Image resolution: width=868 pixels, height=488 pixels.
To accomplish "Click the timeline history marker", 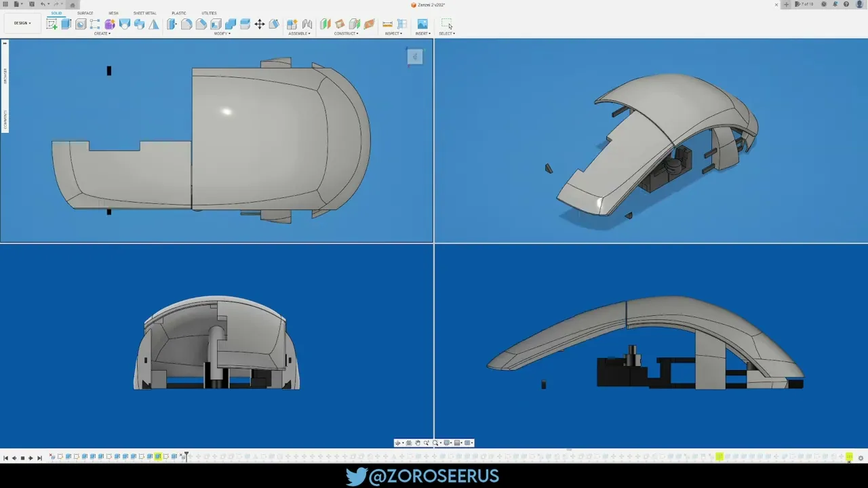I will click(x=186, y=457).
